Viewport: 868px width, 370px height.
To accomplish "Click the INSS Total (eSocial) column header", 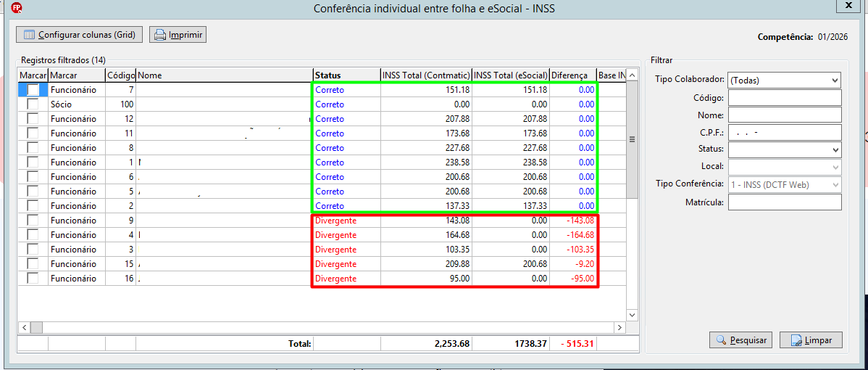I will (511, 75).
